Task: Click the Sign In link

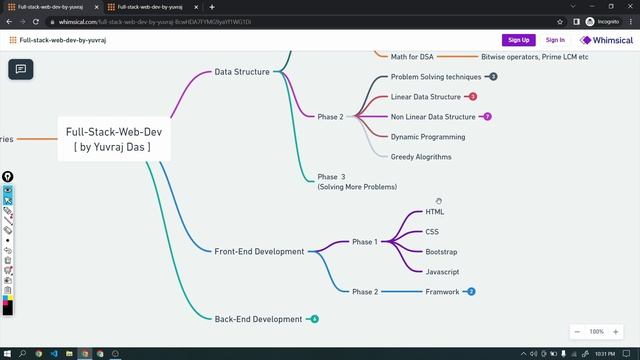Action: [555, 40]
